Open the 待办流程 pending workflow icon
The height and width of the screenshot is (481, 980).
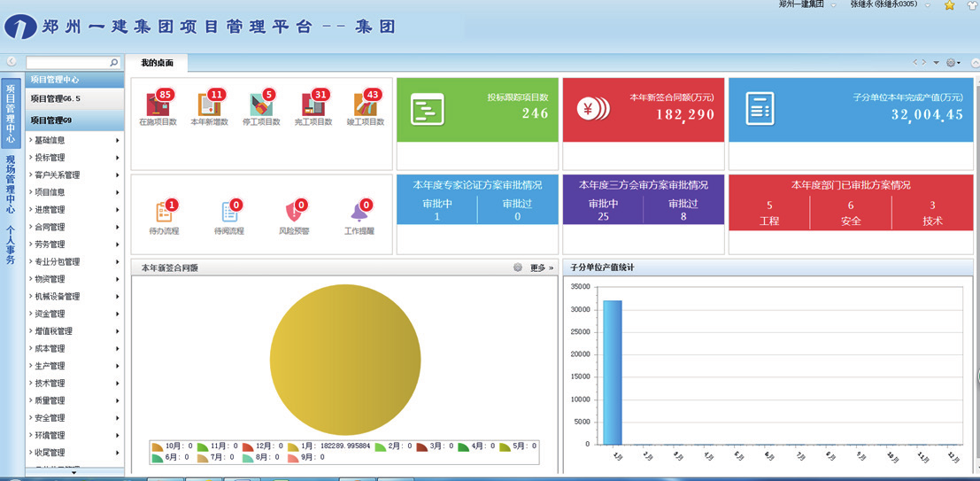pos(164,213)
